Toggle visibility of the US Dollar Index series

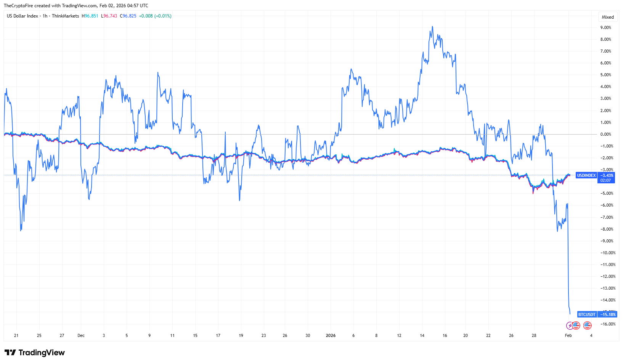[x=23, y=16]
